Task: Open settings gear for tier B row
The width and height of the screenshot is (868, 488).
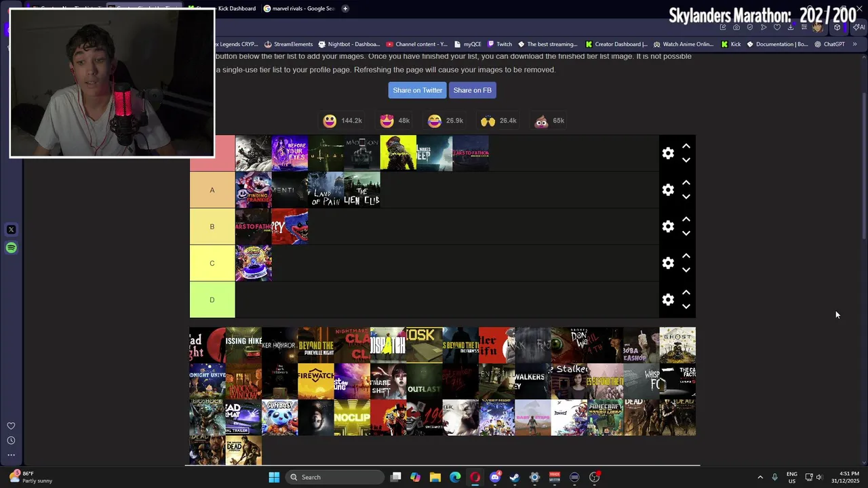Action: [x=668, y=226]
